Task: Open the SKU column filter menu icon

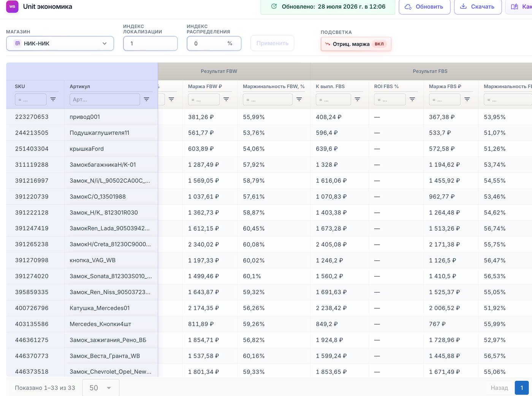Action: [53, 99]
